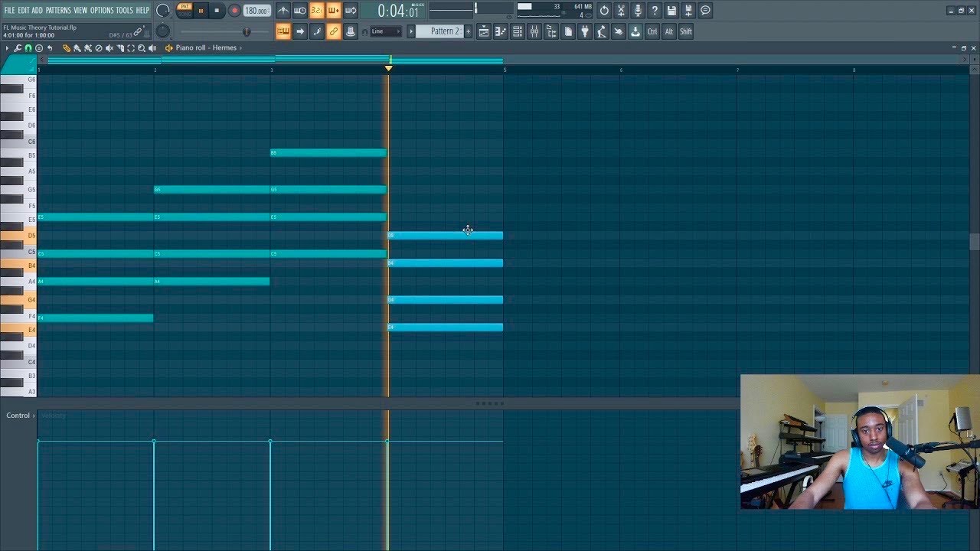The width and height of the screenshot is (980, 551).
Task: Open the TOOLS menu
Action: click(x=124, y=10)
